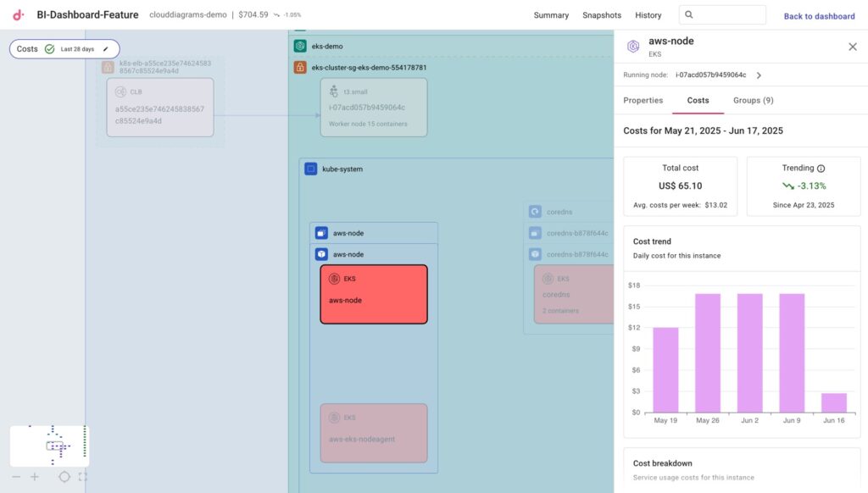Viewport: 868px width, 493px height.
Task: Switch to the Groups (9) tab
Action: tap(753, 100)
